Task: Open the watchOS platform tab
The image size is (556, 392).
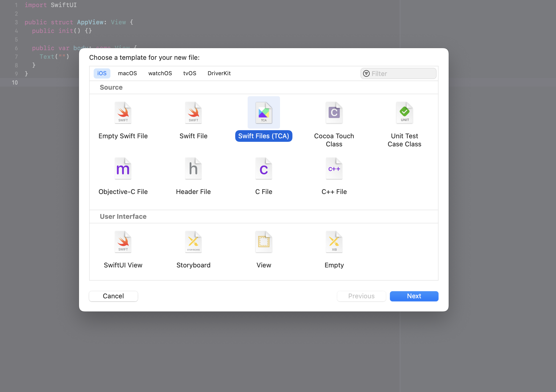Action: point(160,73)
